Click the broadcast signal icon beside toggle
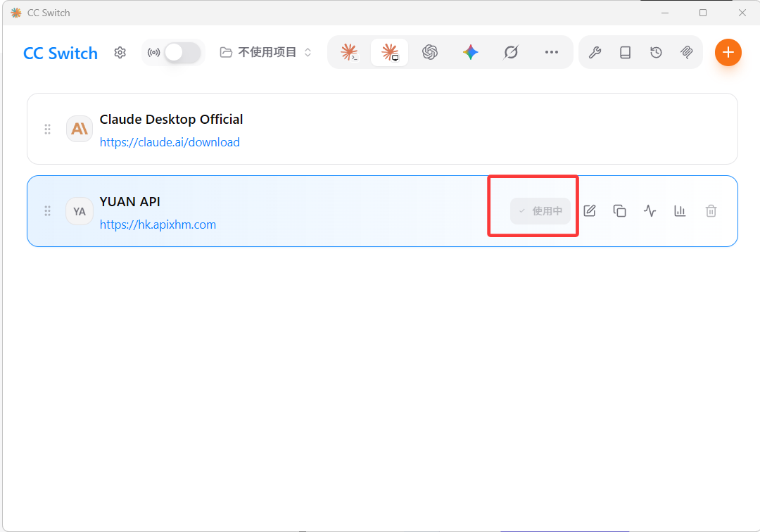The width and height of the screenshot is (760, 532). click(153, 52)
